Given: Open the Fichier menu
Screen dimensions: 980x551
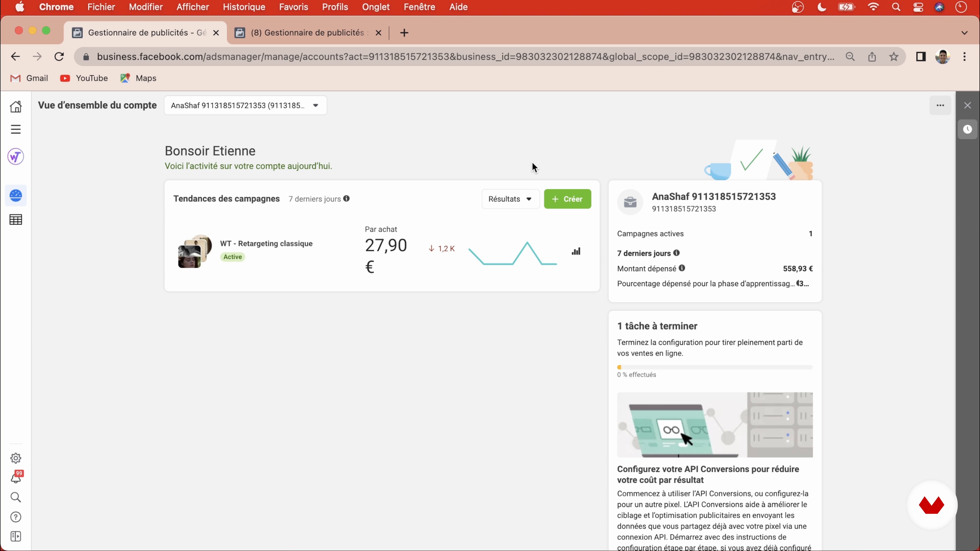Looking at the screenshot, I should coord(101,7).
